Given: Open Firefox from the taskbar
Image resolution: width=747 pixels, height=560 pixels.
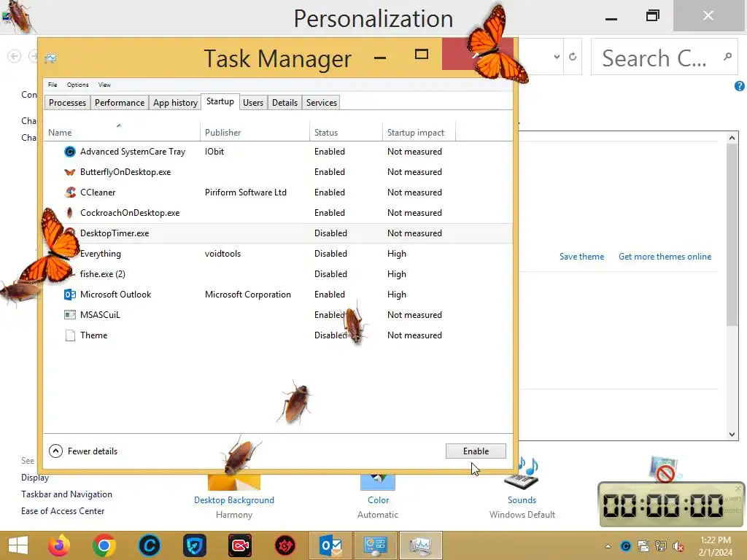Looking at the screenshot, I should tap(59, 545).
